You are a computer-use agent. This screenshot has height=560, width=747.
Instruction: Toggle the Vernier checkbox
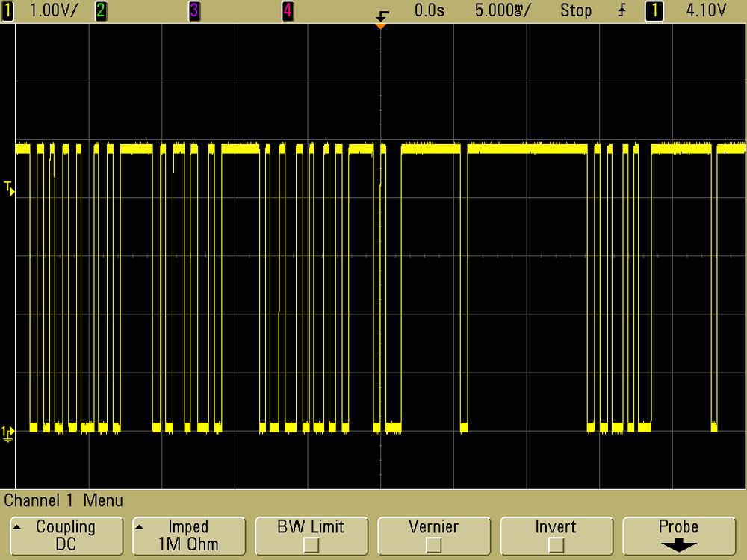433,545
